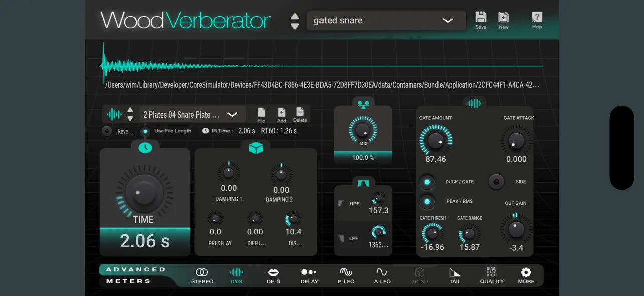Create a new preset with New icon
Viewport: 644px width, 296px height.
(504, 20)
